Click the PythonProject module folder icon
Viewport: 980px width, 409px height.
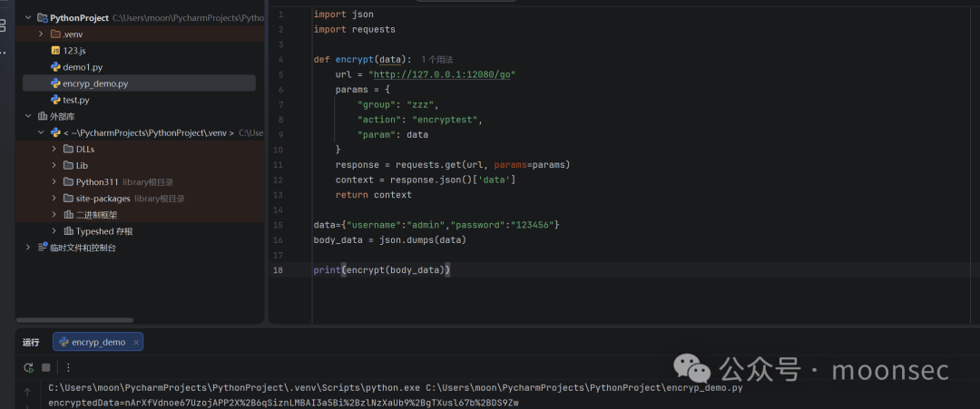[43, 18]
